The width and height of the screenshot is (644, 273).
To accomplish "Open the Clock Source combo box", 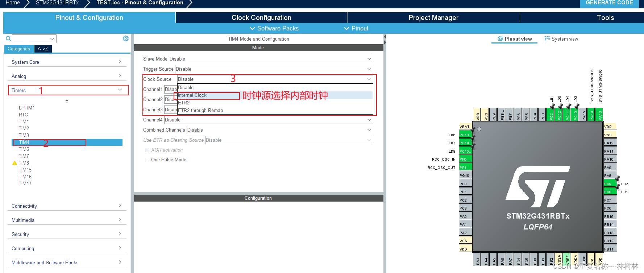I will [x=275, y=79].
